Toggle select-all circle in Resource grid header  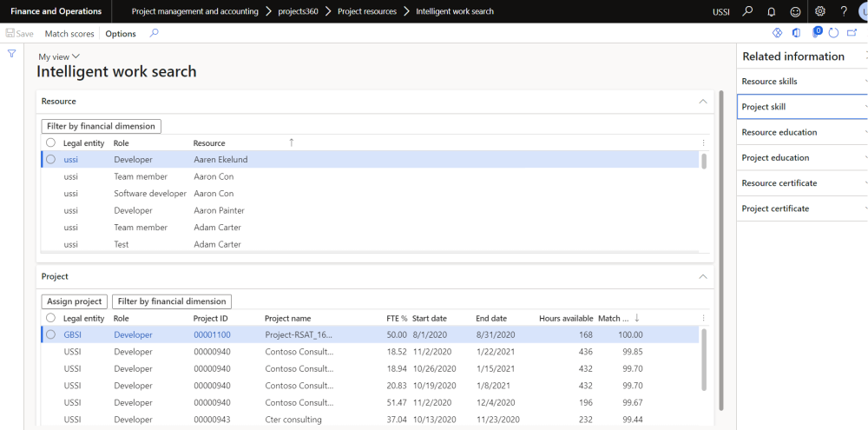coord(50,142)
